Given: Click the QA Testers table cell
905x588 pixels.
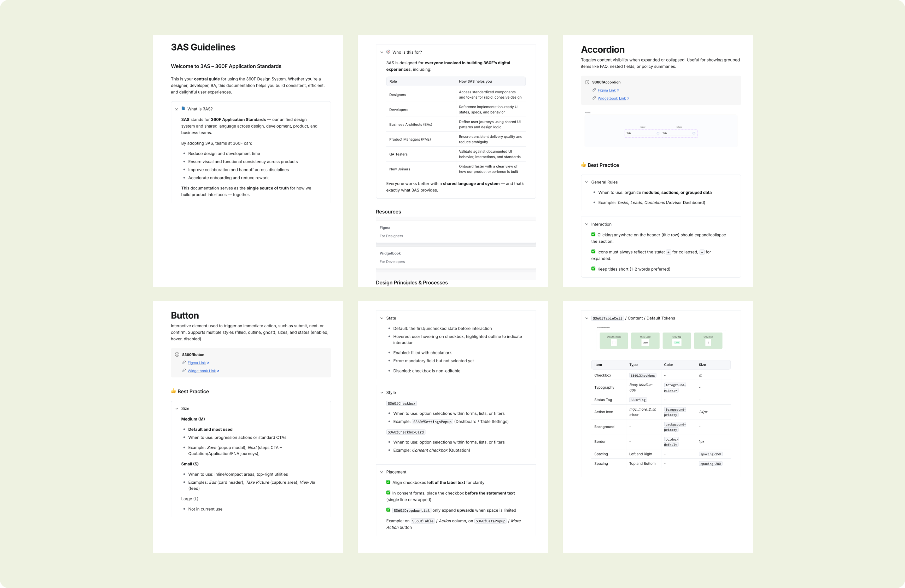Looking at the screenshot, I should (398, 154).
